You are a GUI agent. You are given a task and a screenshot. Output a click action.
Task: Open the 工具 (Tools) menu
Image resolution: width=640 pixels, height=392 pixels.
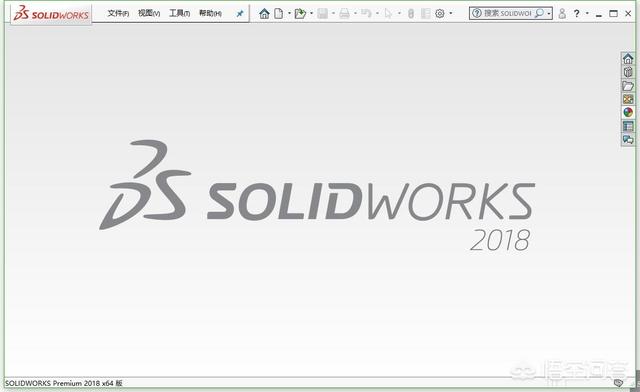(180, 13)
